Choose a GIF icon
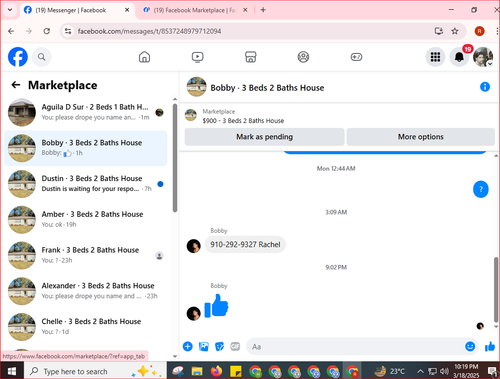This screenshot has width=500, height=379. click(x=235, y=347)
